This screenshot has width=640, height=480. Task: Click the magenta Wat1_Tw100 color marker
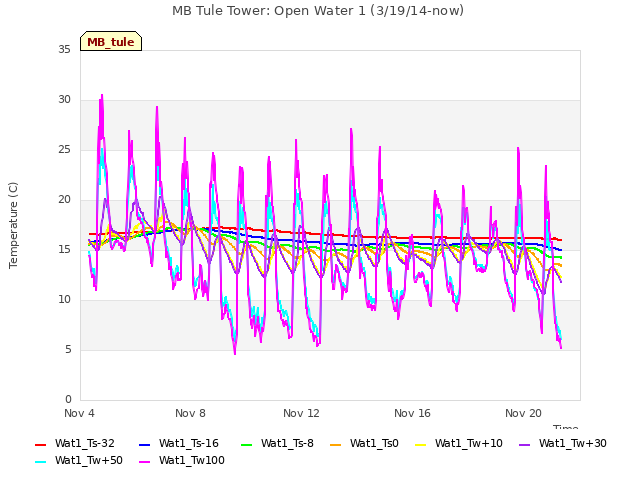coord(144,462)
